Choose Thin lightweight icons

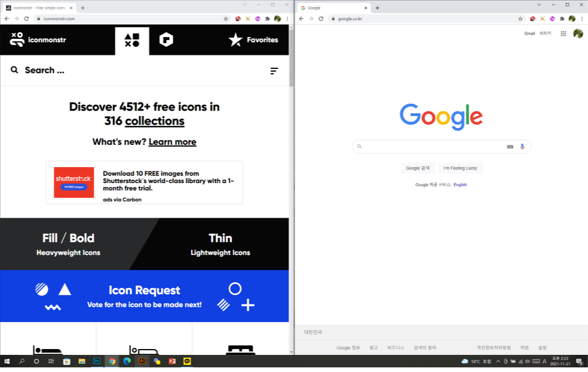(x=220, y=244)
